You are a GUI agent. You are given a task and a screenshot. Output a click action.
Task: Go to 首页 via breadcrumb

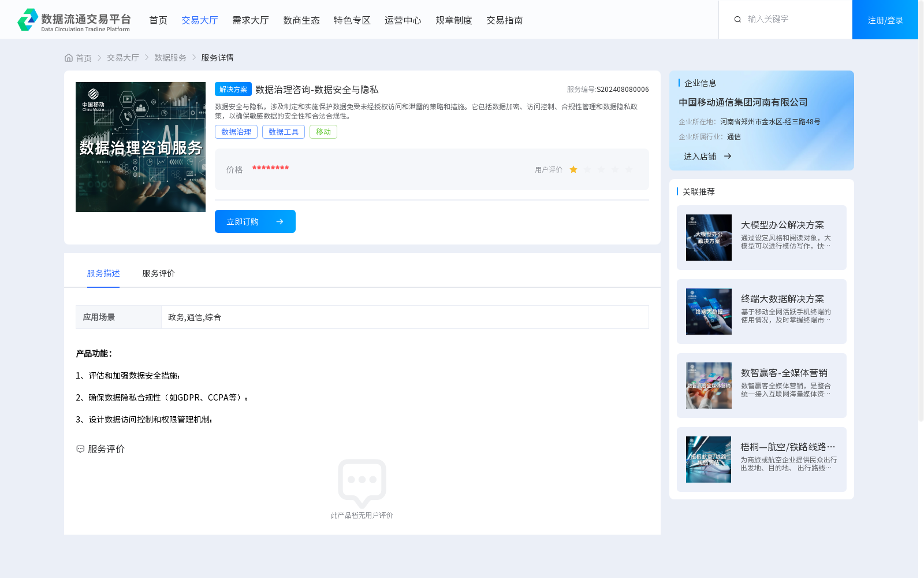[x=84, y=58]
